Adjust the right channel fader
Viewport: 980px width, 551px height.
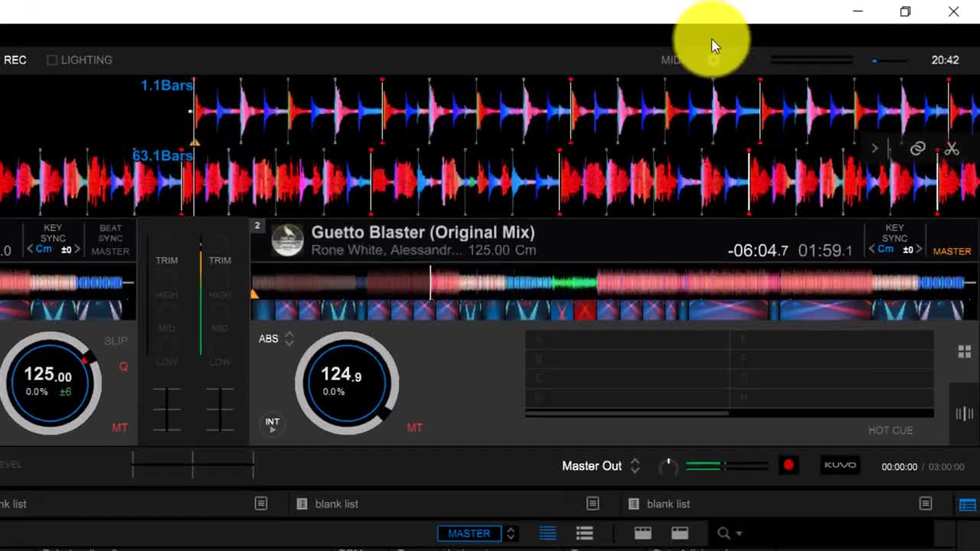pos(220,409)
